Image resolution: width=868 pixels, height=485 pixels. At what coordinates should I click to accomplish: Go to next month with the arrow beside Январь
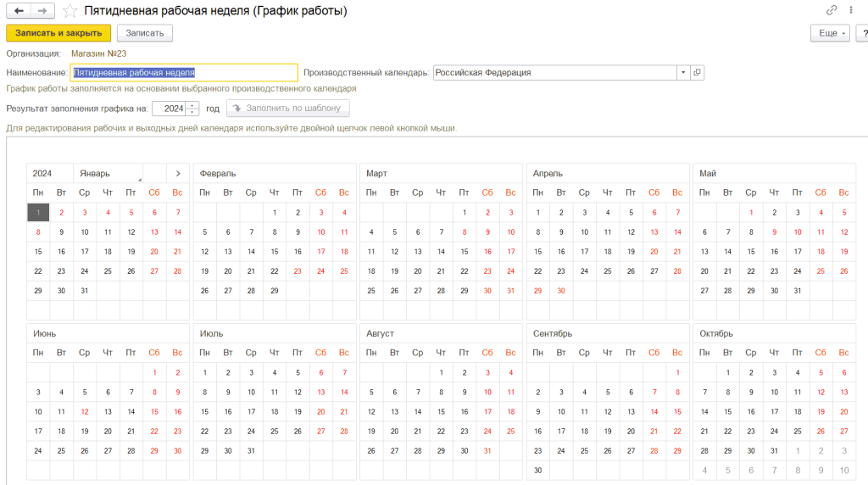178,173
